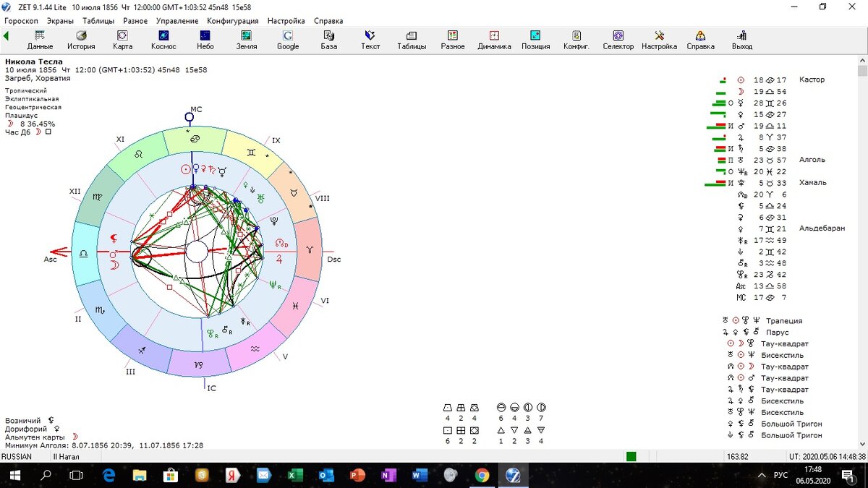Image resolution: width=868 pixels, height=488 pixels.
Task: Click the Альмутен карты label
Action: click(x=35, y=437)
